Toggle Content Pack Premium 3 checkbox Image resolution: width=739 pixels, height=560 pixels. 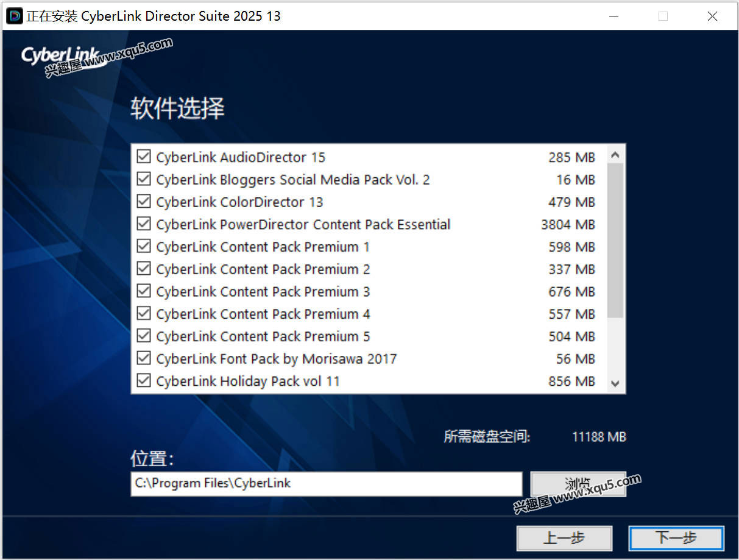[144, 291]
